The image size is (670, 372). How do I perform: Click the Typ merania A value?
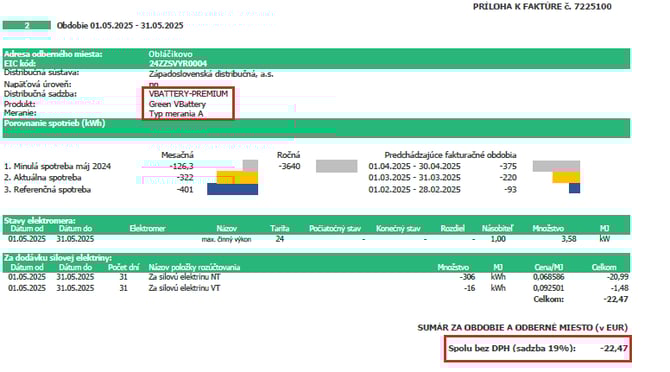coord(176,114)
